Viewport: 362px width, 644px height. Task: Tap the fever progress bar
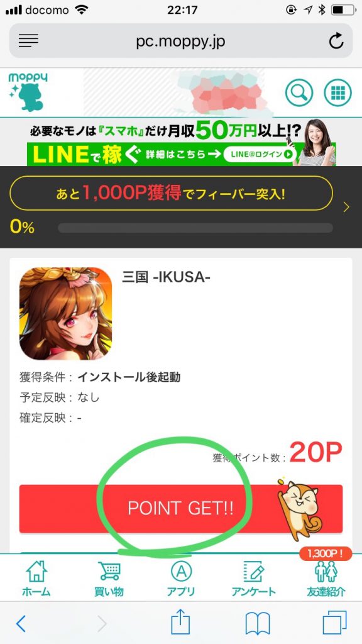coord(195,228)
